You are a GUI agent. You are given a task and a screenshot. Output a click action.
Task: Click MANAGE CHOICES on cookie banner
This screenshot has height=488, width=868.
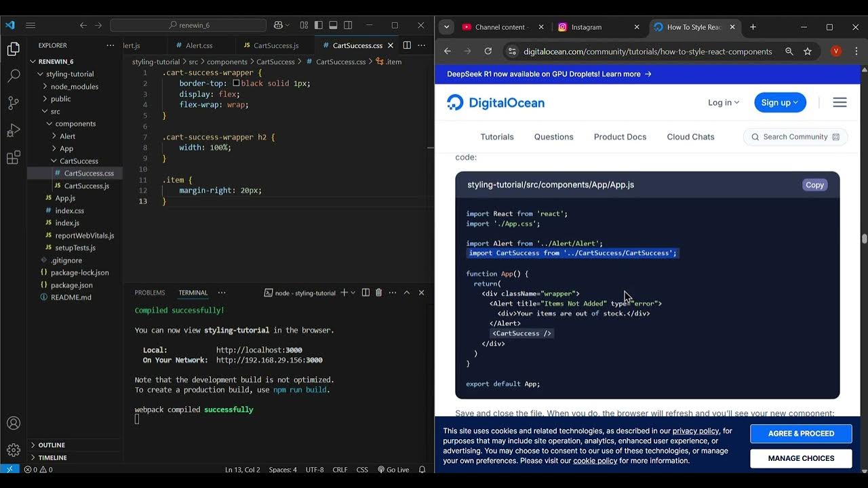(801, 458)
